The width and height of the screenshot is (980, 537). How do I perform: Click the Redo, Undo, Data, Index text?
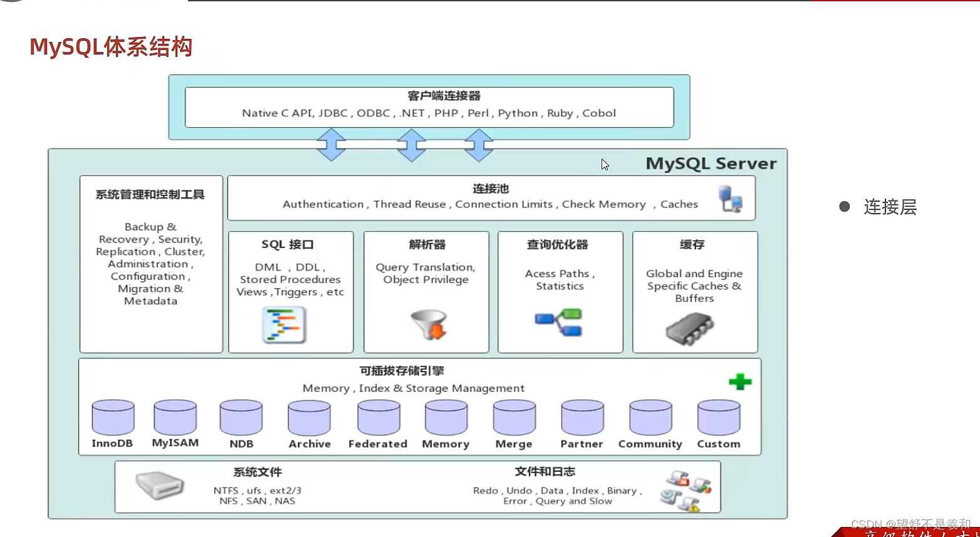[x=558, y=496]
